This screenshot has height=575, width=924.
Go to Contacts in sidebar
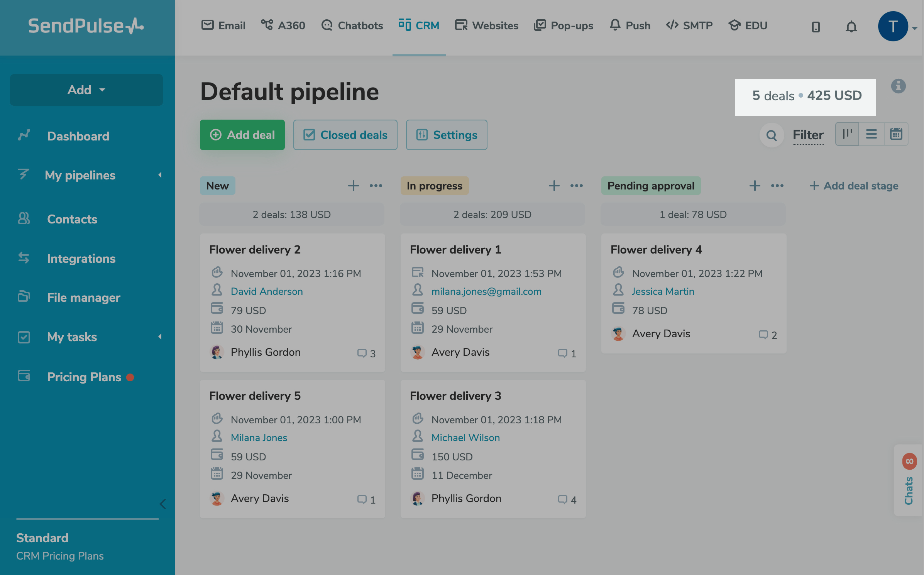pos(72,219)
